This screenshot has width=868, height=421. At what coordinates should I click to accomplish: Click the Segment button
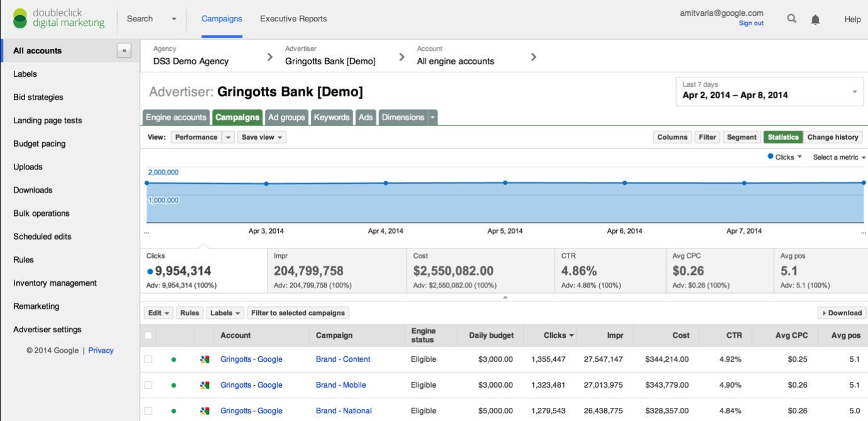741,137
